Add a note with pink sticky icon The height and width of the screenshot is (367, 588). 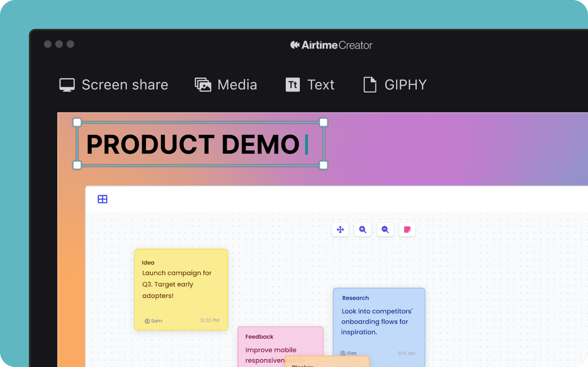407,230
